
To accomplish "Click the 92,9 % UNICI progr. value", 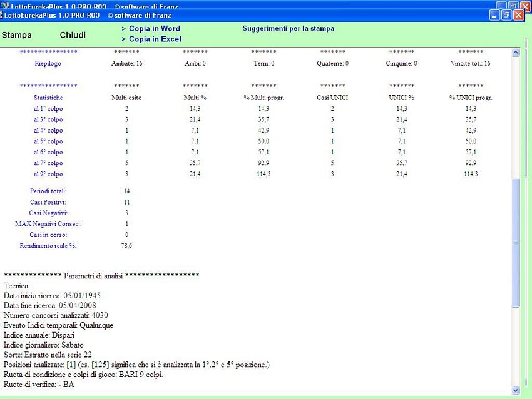I will [471, 163].
